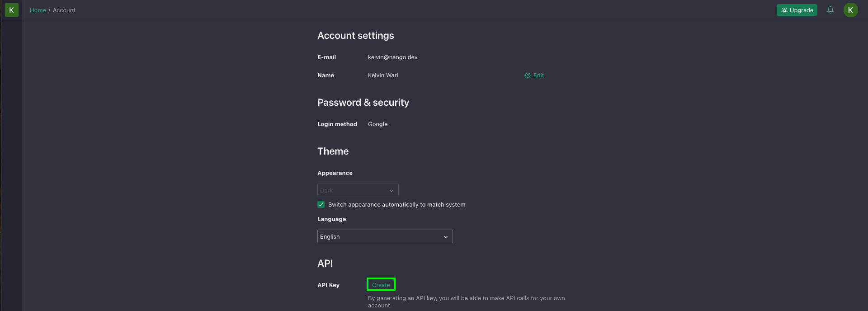Open the Dark appearance dropdown
This screenshot has width=868, height=311.
[358, 190]
